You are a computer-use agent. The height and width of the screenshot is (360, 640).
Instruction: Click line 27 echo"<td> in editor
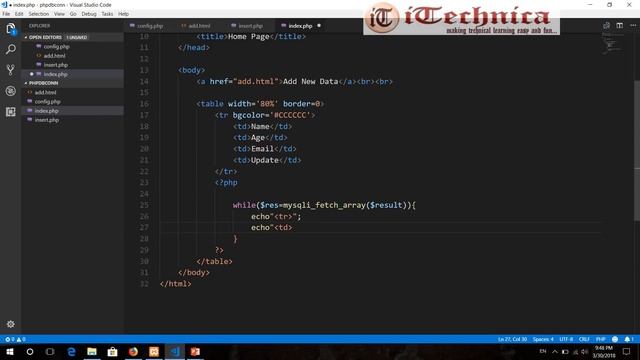click(x=271, y=228)
